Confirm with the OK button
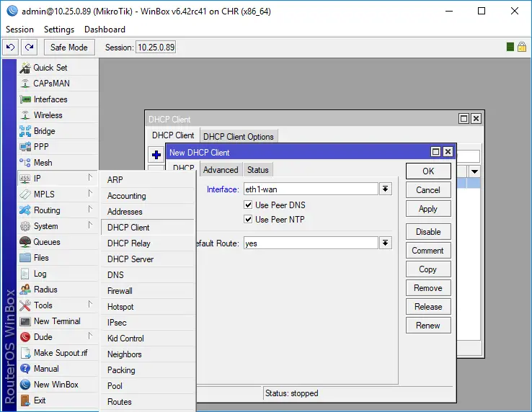This screenshot has height=412, width=532. point(428,171)
